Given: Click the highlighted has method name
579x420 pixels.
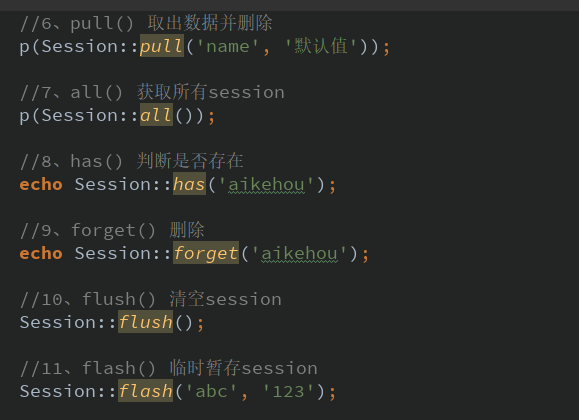Looking at the screenshot, I should click(x=189, y=184).
